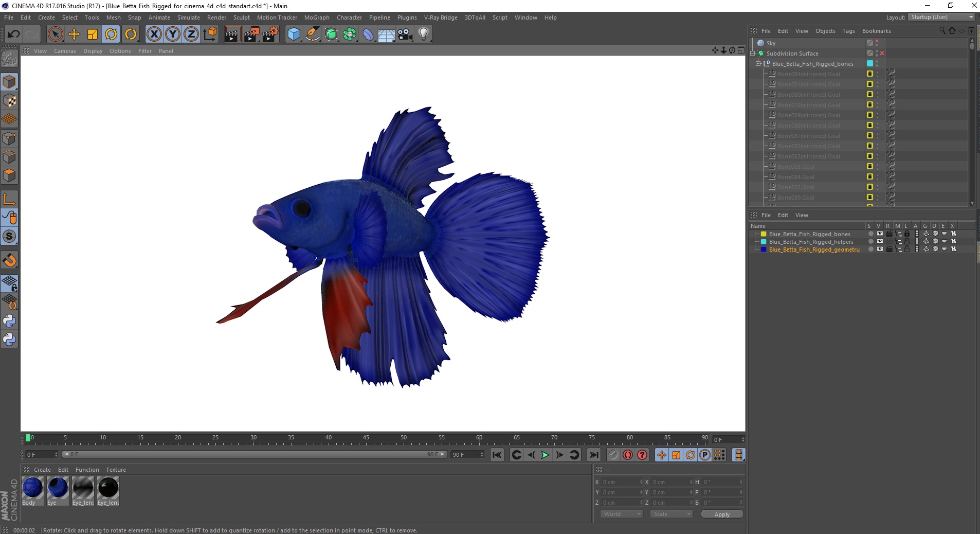
Task: Open viewport Cameras menu
Action: (65, 51)
